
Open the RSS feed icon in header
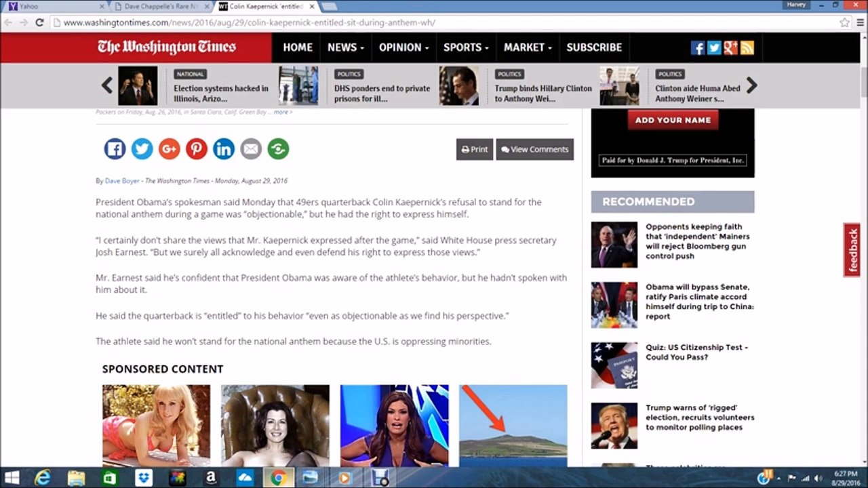(x=747, y=47)
